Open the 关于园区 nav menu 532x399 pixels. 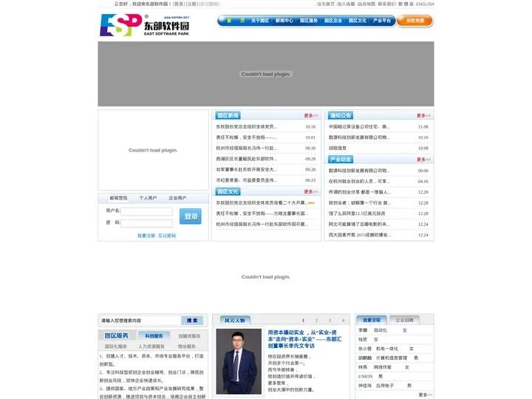coord(260,21)
